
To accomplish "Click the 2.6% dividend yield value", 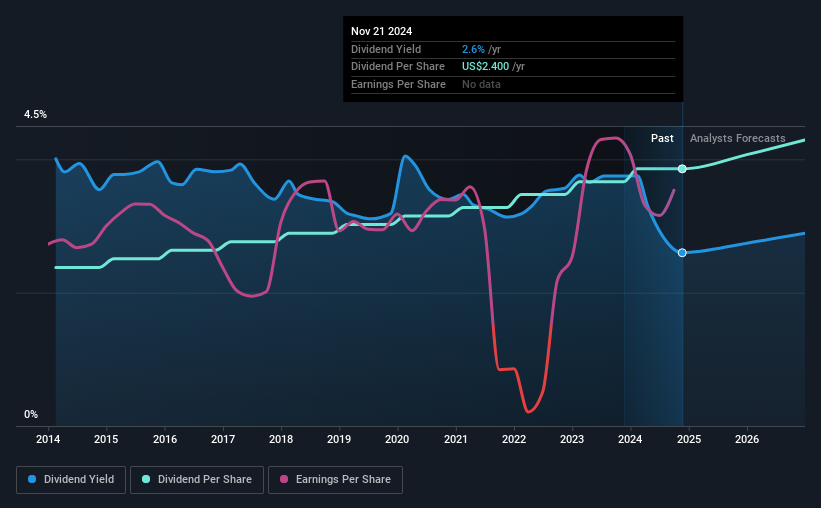I will pos(473,49).
